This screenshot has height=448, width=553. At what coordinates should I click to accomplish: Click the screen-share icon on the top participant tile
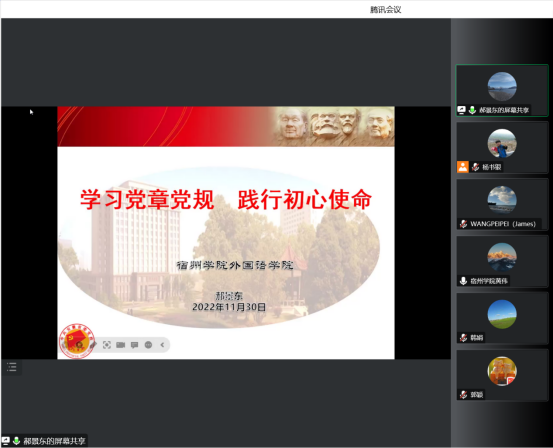[x=461, y=110]
